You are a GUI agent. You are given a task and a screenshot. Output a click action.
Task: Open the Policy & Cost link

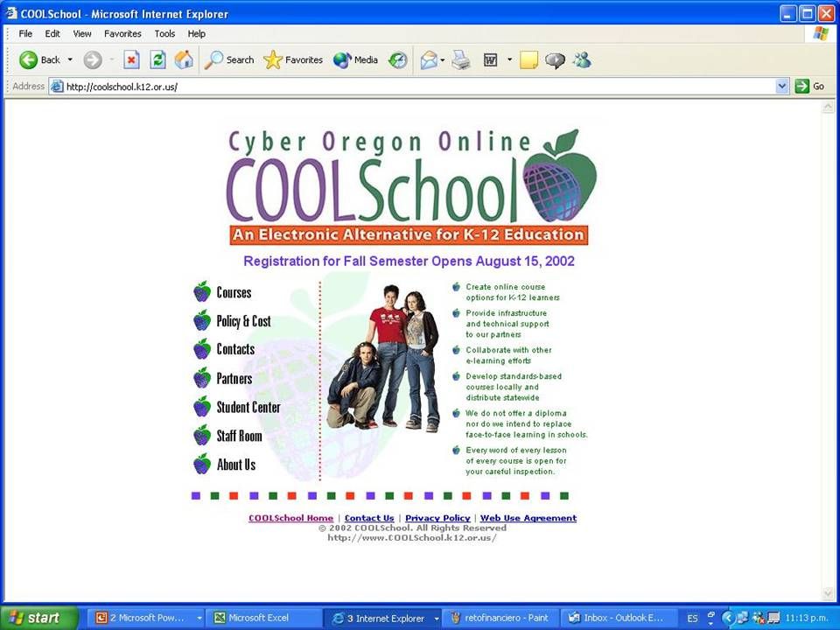point(244,321)
